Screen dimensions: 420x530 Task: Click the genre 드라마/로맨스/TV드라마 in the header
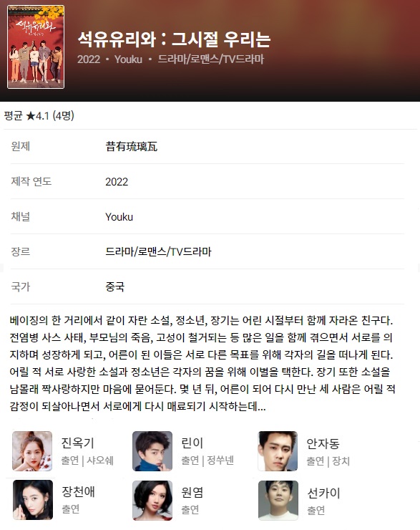211,59
